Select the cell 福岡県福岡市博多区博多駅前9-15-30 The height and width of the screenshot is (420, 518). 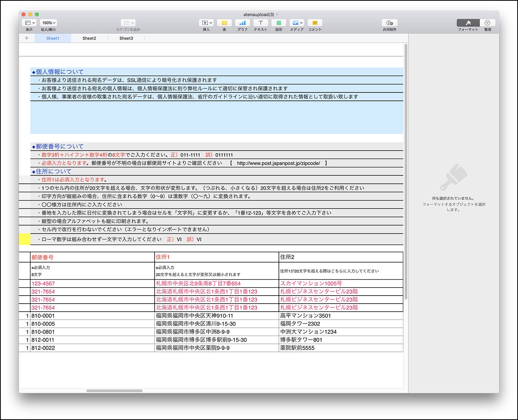(x=217, y=340)
